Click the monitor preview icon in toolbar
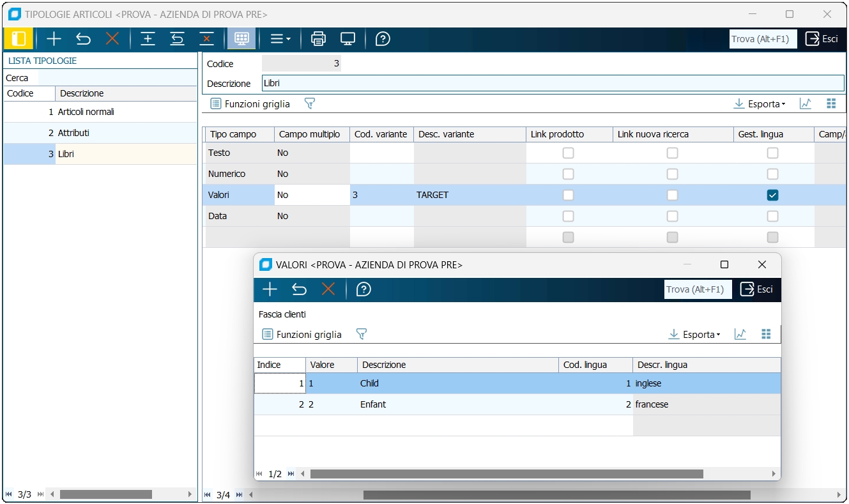Image resolution: width=849 pixels, height=504 pixels. 348,39
